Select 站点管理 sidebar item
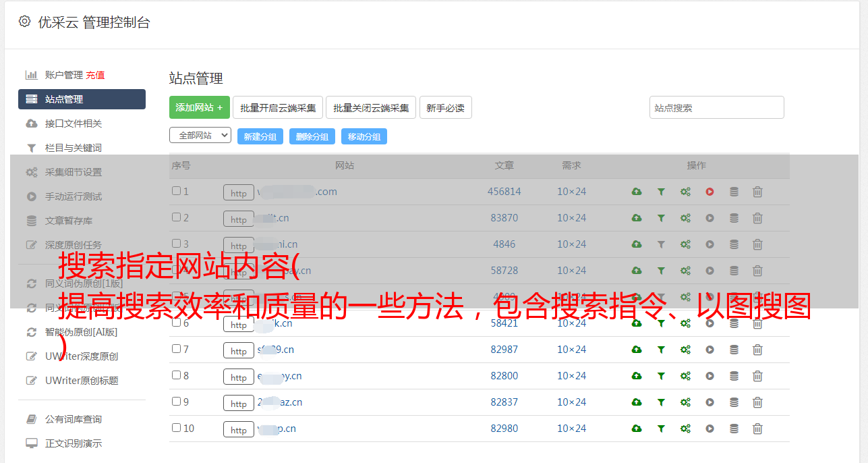 point(82,99)
